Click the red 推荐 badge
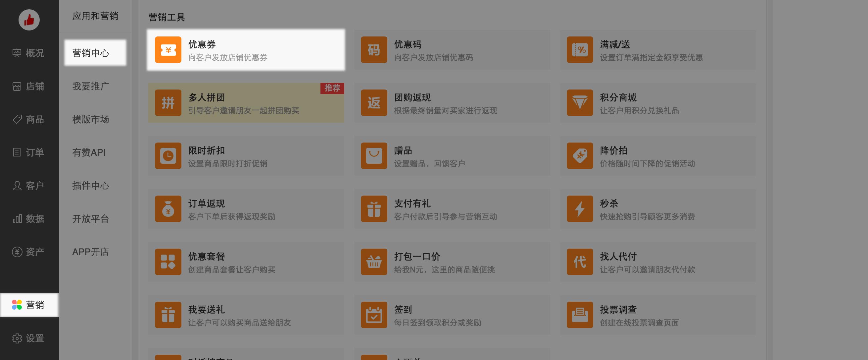 (332, 88)
